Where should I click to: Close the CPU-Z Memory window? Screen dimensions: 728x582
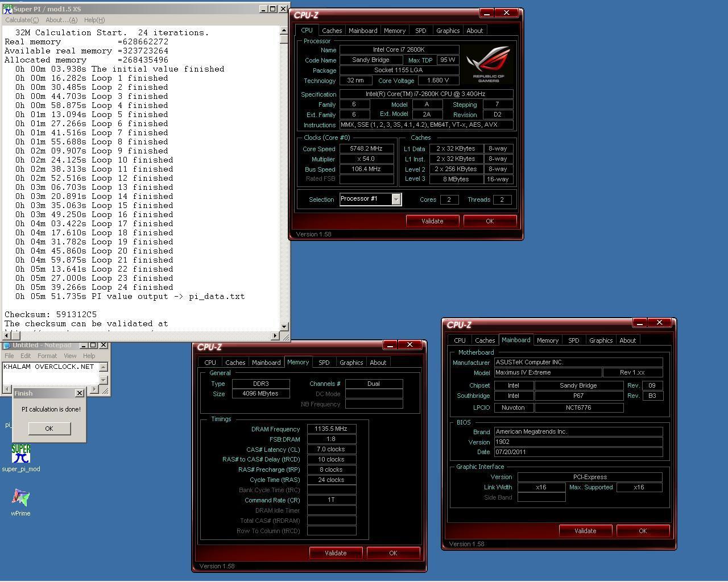(409, 344)
